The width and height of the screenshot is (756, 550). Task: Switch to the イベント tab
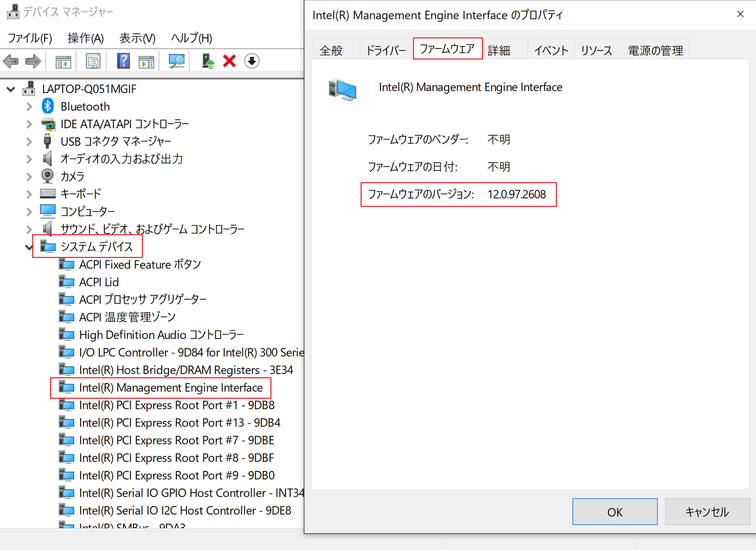[x=551, y=50]
